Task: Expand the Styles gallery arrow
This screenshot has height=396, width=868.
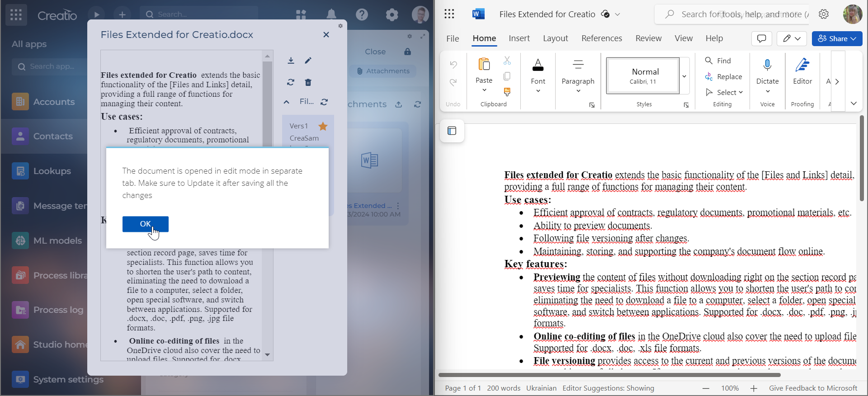Action: 684,76
